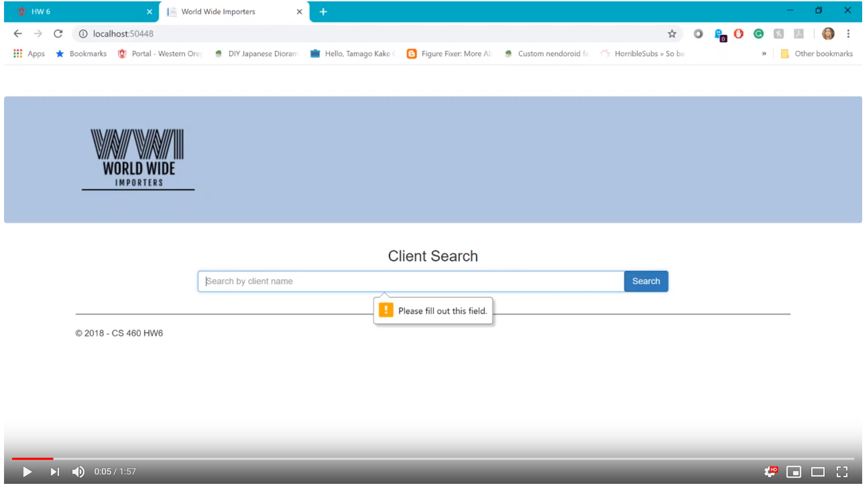Screen dimensions: 868x487
Task: Seek on the video progress bar
Action: pyautogui.click(x=433, y=458)
